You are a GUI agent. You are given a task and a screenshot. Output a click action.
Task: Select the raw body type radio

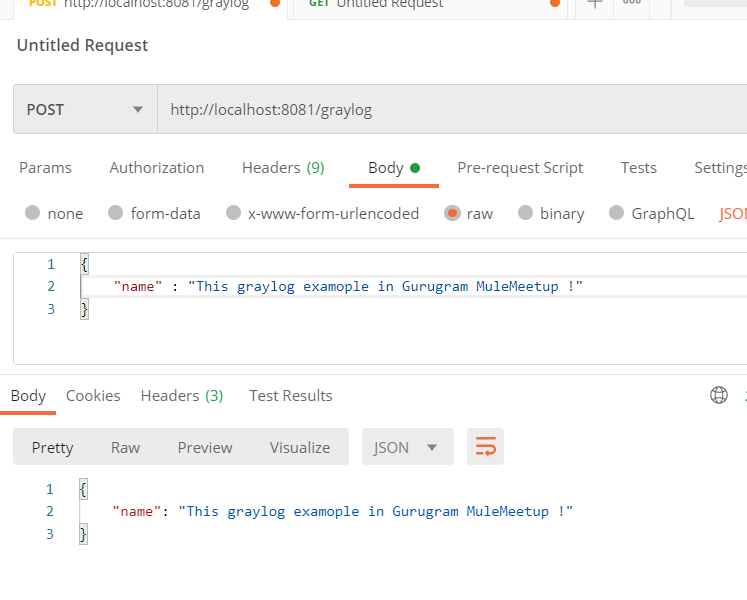click(x=452, y=213)
